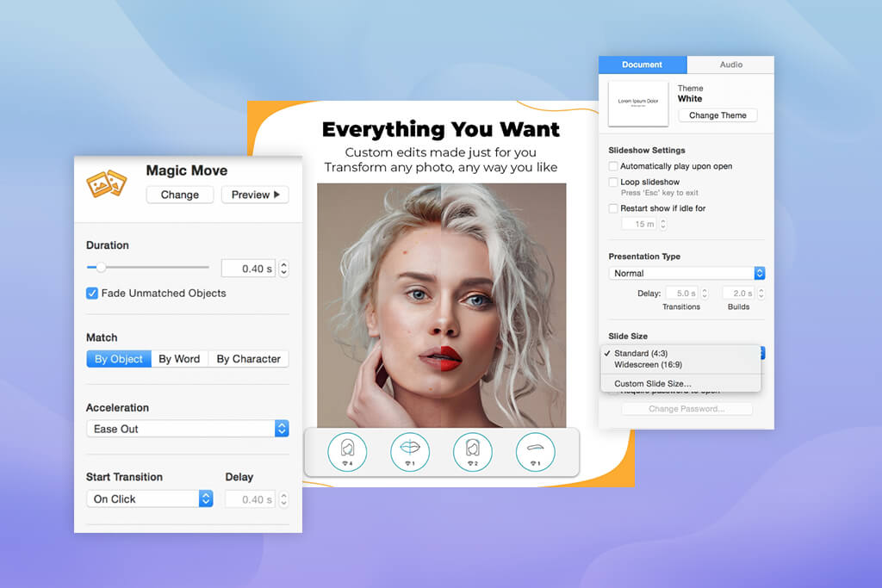Select the face shape icon in the slide
Screen dimensions: 882x588
tap(473, 452)
